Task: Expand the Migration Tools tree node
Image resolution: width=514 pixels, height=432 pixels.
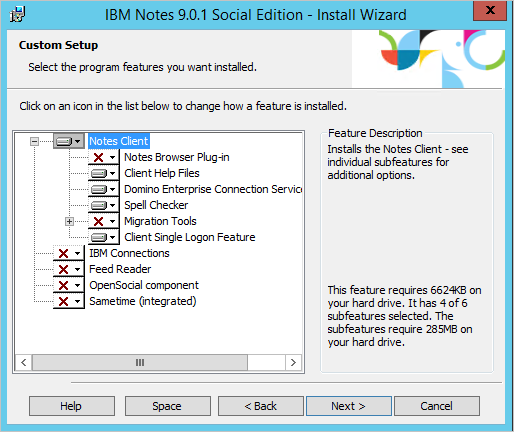Action: point(69,221)
